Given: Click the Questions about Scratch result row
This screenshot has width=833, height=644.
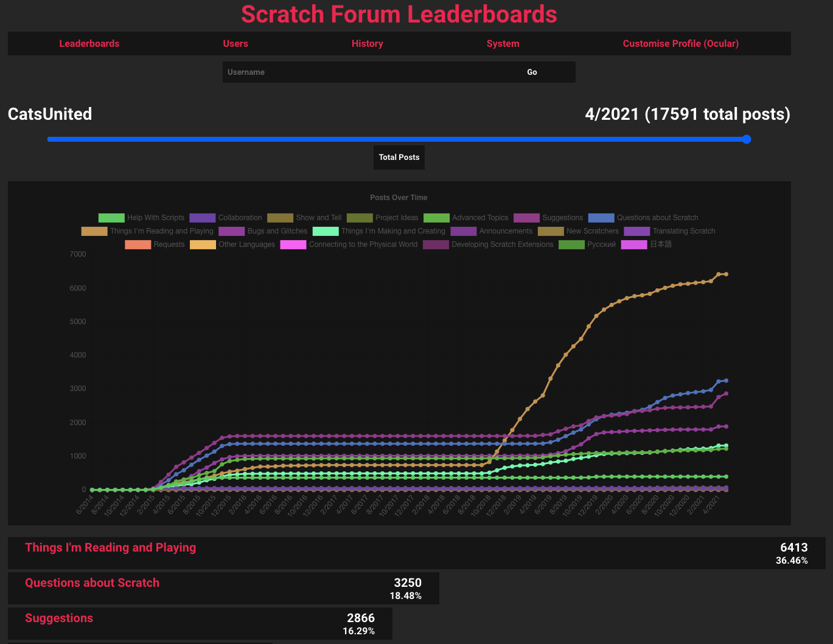Looking at the screenshot, I should pos(223,588).
